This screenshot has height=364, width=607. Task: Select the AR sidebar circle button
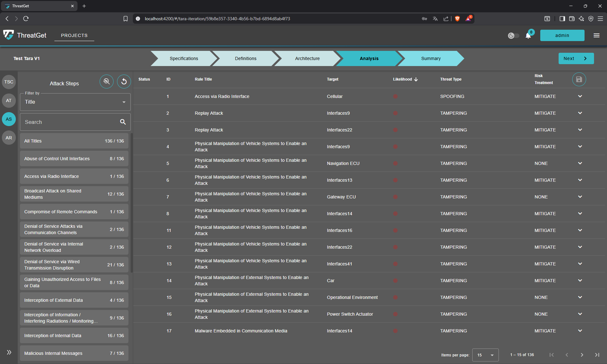[x=9, y=138]
